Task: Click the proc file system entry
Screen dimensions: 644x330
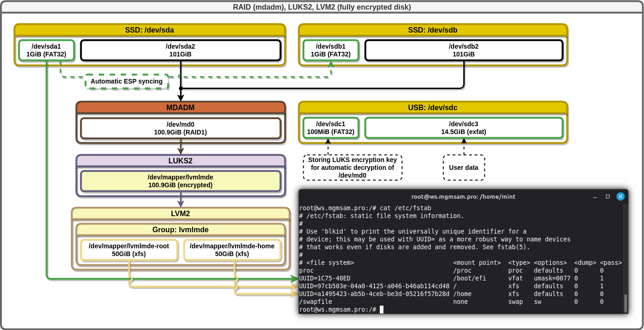Action: pos(306,270)
